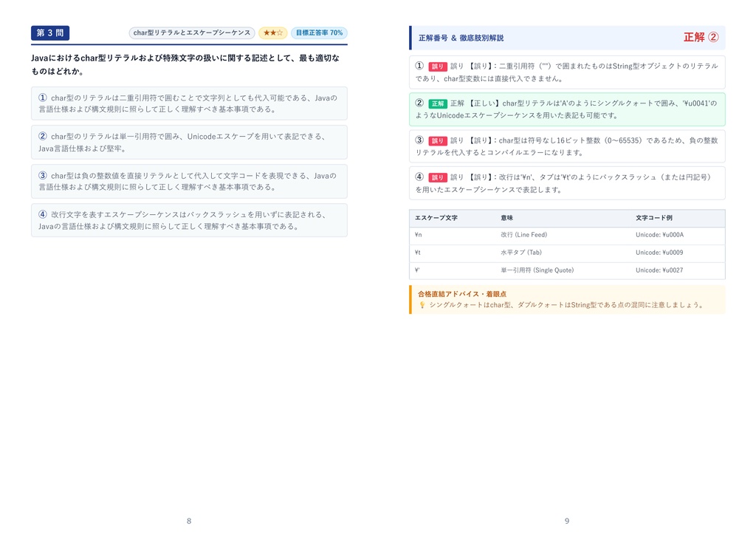Click explanation ④ about バックスラッシュ
The width and height of the screenshot is (756, 537).
[567, 183]
